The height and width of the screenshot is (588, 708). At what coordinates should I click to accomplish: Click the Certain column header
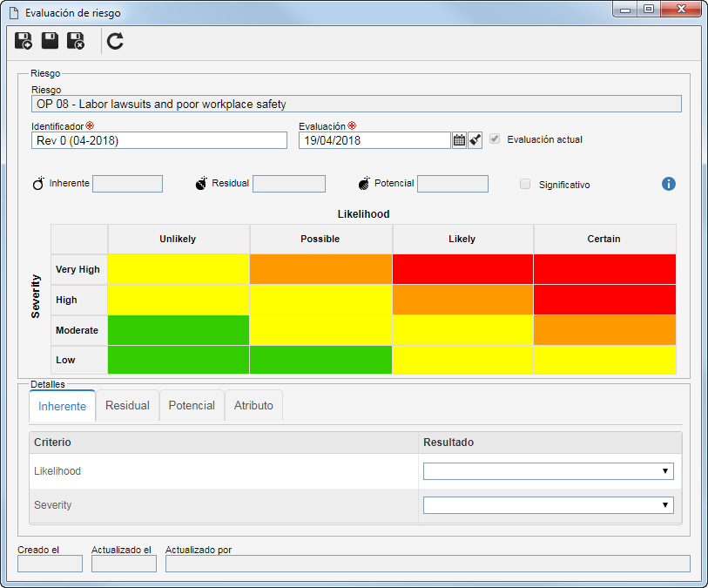coord(604,239)
